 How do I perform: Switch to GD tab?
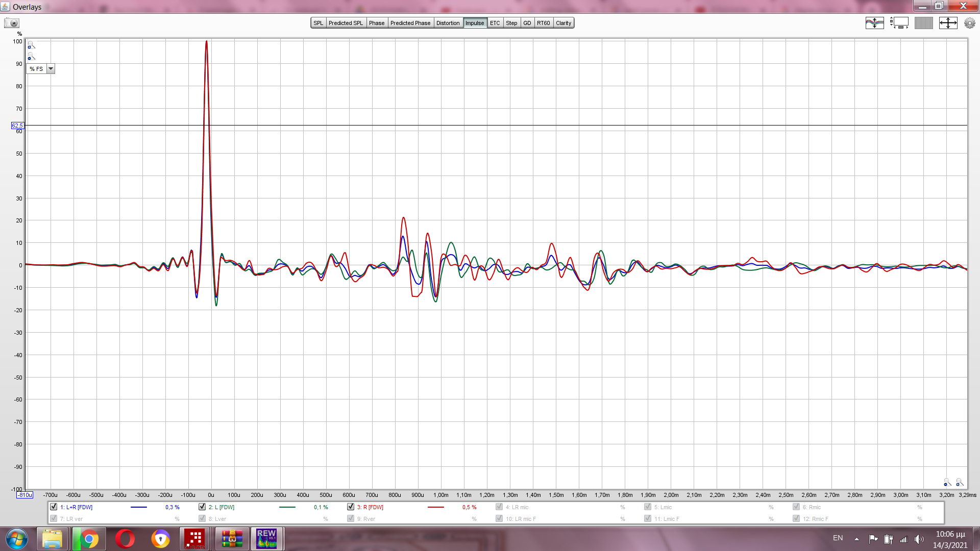[x=527, y=23]
